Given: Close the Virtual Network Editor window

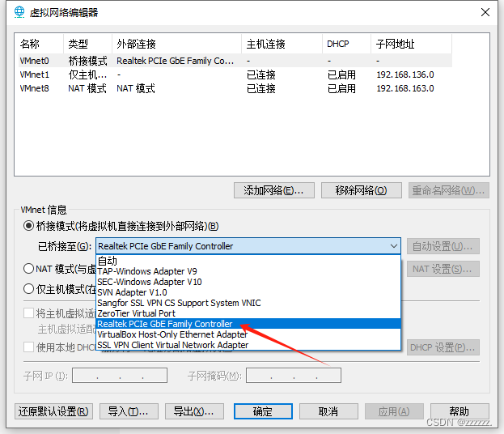Looking at the screenshot, I should point(485,12).
